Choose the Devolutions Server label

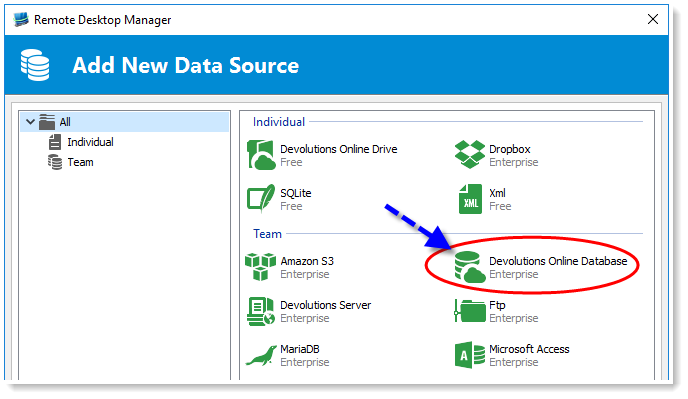[x=326, y=305]
